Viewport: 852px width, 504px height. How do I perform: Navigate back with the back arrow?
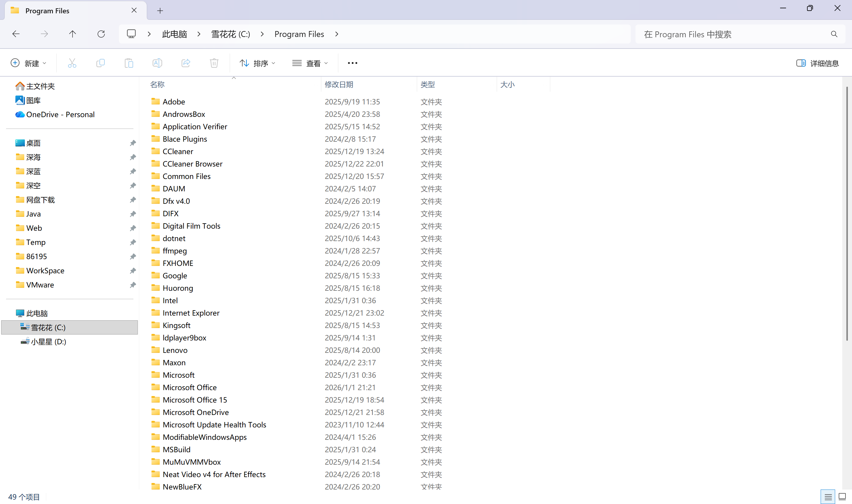(x=16, y=34)
